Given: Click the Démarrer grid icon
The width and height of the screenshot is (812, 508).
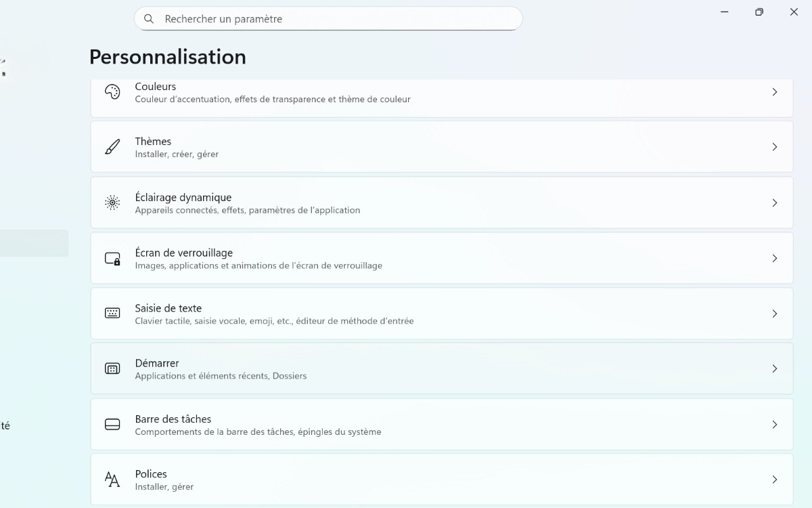Looking at the screenshot, I should [112, 368].
